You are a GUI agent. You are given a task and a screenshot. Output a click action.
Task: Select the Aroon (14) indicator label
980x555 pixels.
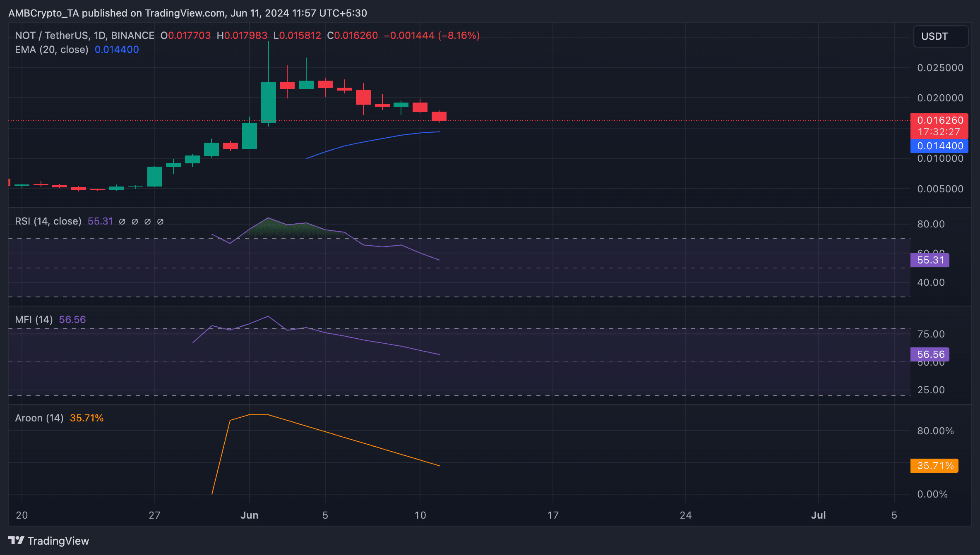(39, 418)
